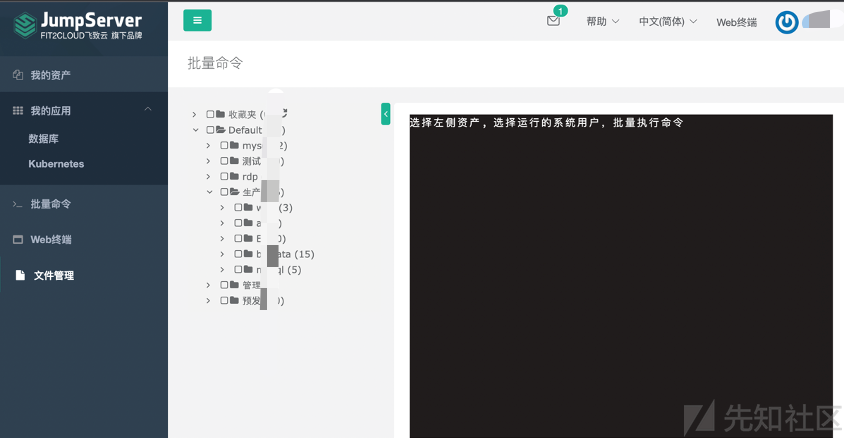Check the checkbox of the (3) node
This screenshot has width=844, height=438.
coord(238,207)
